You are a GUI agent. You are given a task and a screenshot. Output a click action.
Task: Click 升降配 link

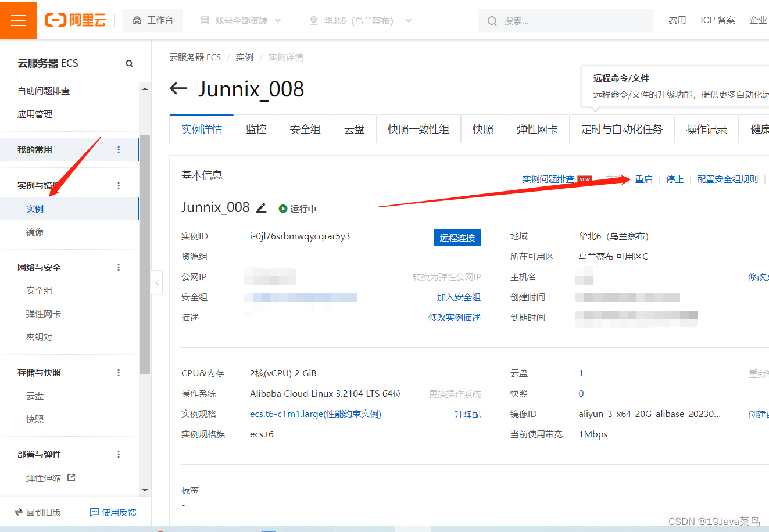[468, 414]
